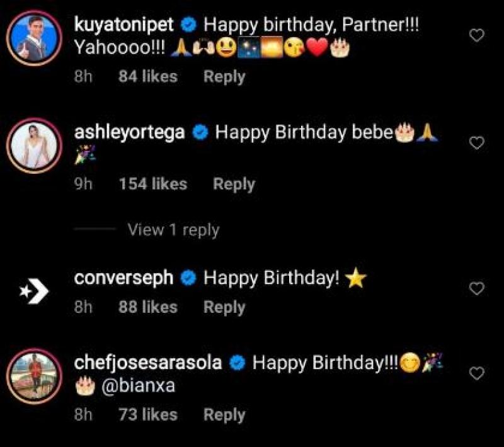View the 84 likes on kuyatonipet's comment

(147, 77)
